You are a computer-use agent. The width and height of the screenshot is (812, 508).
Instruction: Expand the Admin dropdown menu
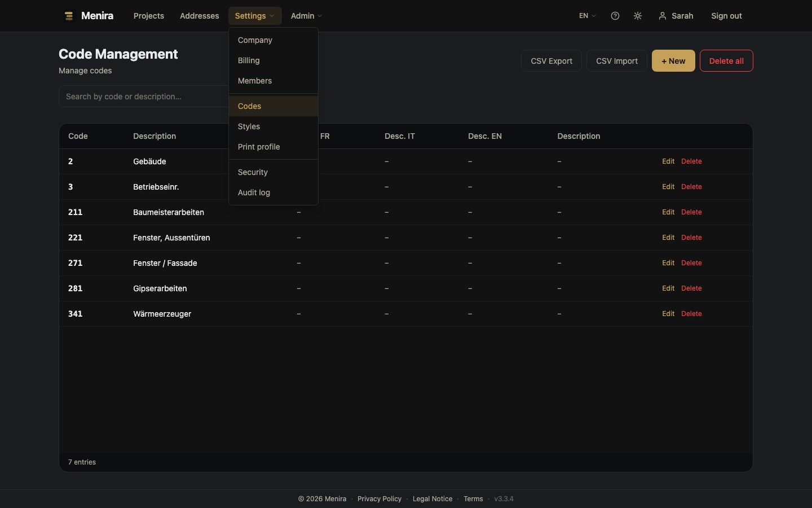[x=306, y=16]
